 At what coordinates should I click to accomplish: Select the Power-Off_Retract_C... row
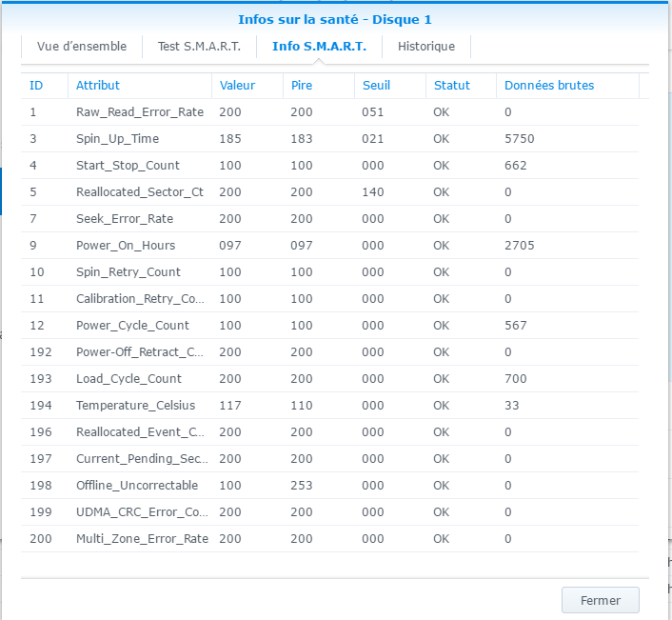329,352
